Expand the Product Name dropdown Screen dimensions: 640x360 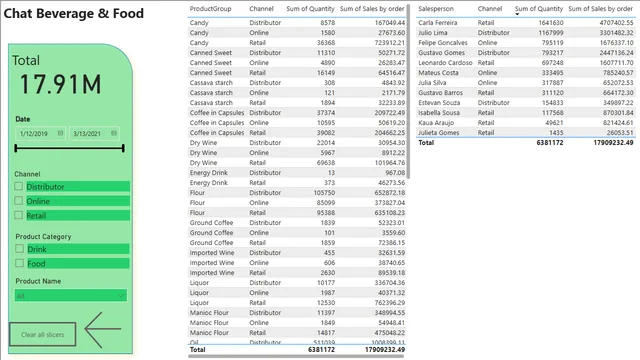point(71,296)
